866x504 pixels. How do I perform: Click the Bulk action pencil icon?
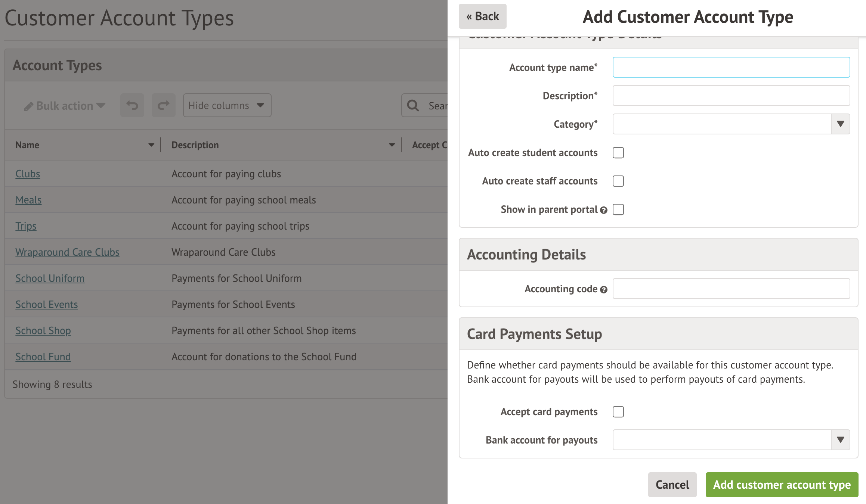pos(28,106)
